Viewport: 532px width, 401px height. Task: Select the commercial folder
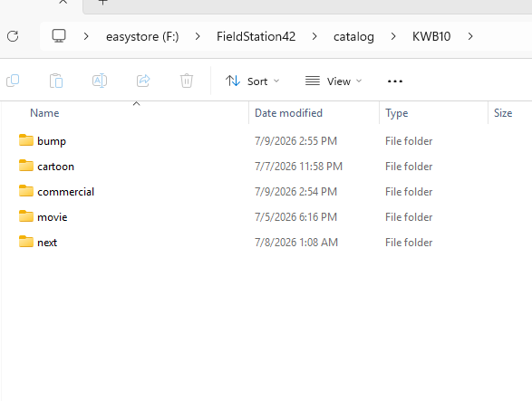66,192
